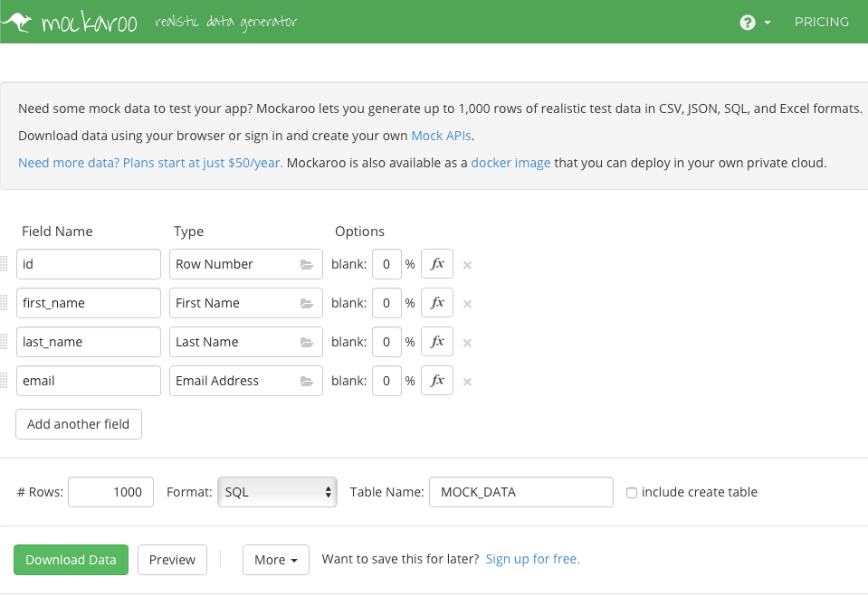Open formula editor for last_name field
Image resolution: width=868 pixels, height=596 pixels.
click(437, 342)
